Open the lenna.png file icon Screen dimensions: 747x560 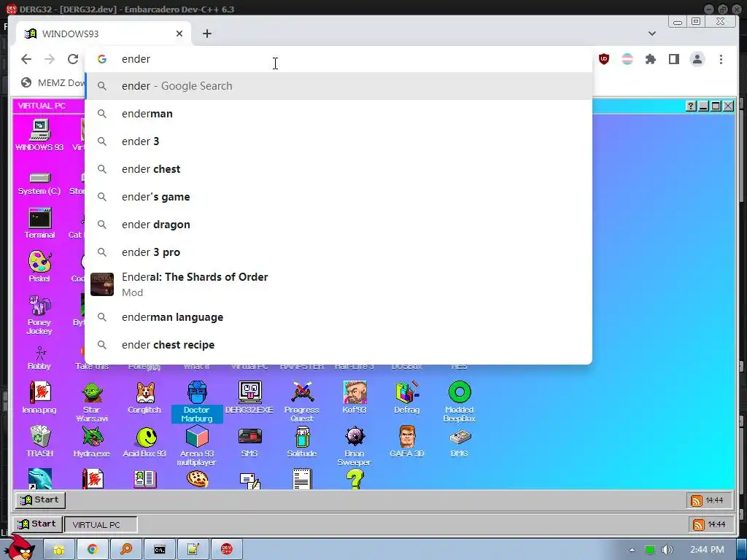point(39,397)
